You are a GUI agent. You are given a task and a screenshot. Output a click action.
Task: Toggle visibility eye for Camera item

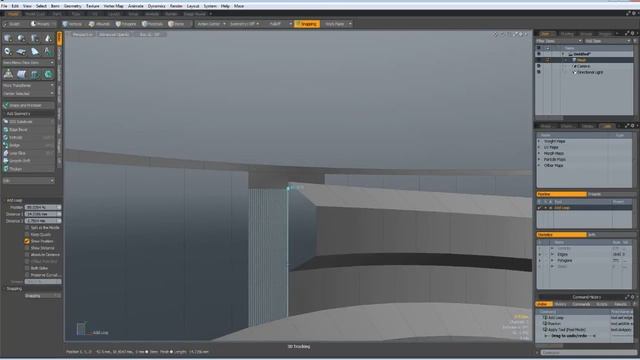click(x=539, y=66)
